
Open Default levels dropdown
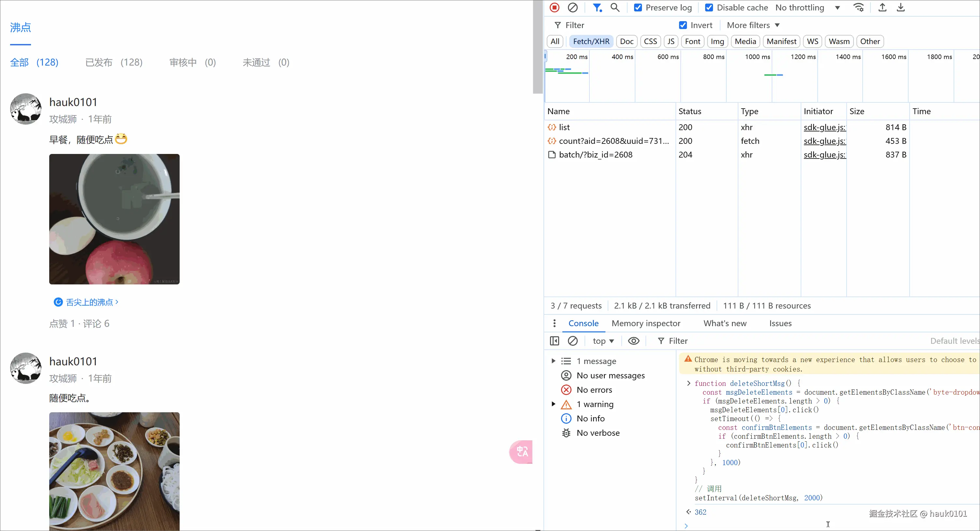coord(955,341)
